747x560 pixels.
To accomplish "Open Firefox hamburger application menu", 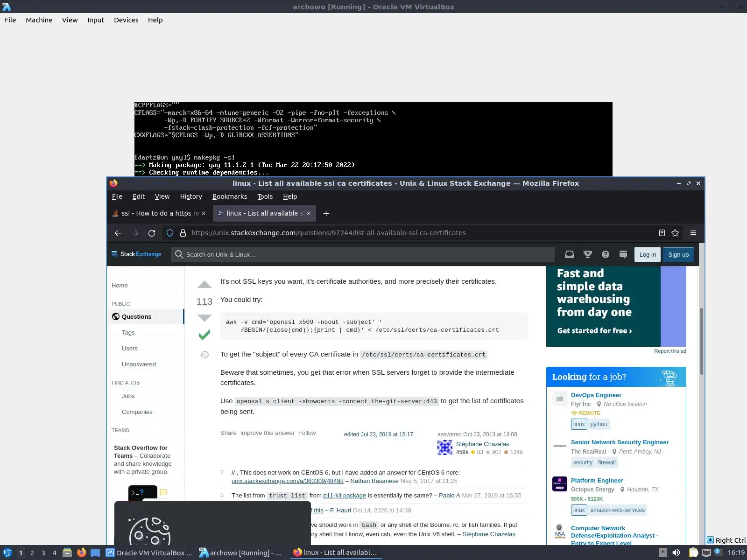I will click(x=693, y=233).
